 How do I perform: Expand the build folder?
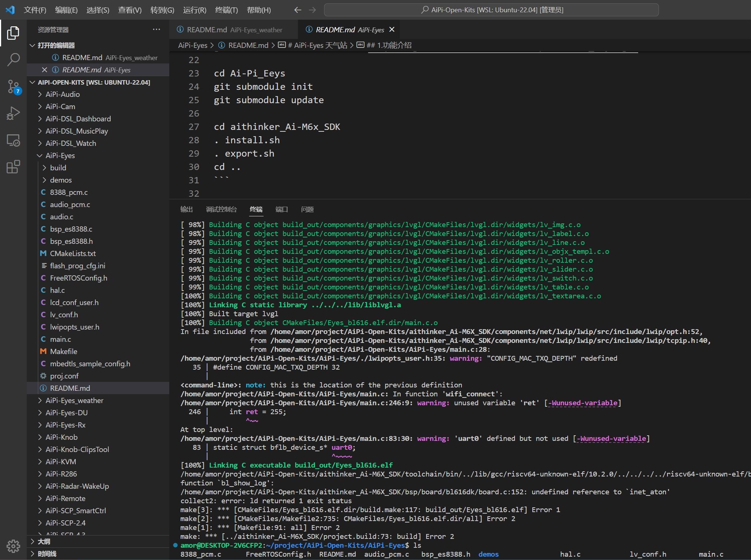click(98, 168)
